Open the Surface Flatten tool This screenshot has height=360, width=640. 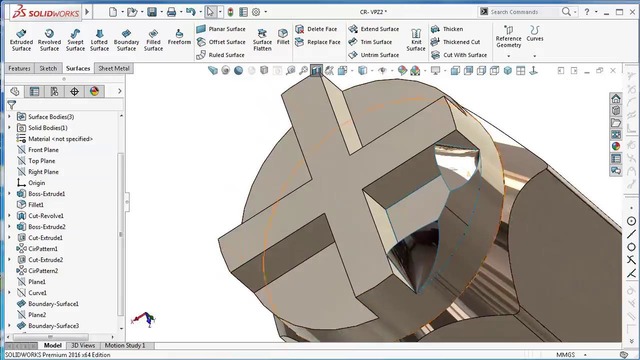coord(262,40)
